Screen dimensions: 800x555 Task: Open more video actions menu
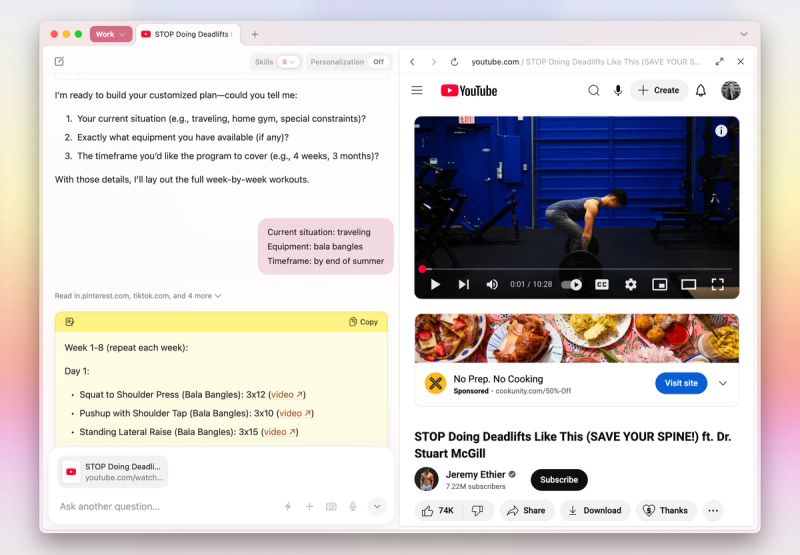(x=713, y=511)
